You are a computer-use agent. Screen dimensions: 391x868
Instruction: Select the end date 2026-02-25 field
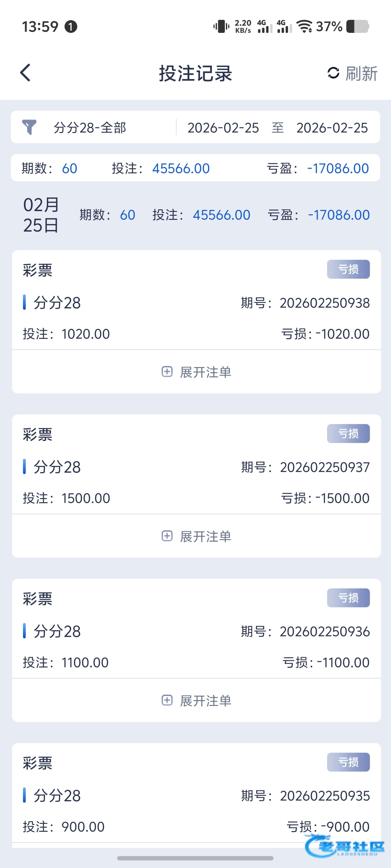click(332, 128)
